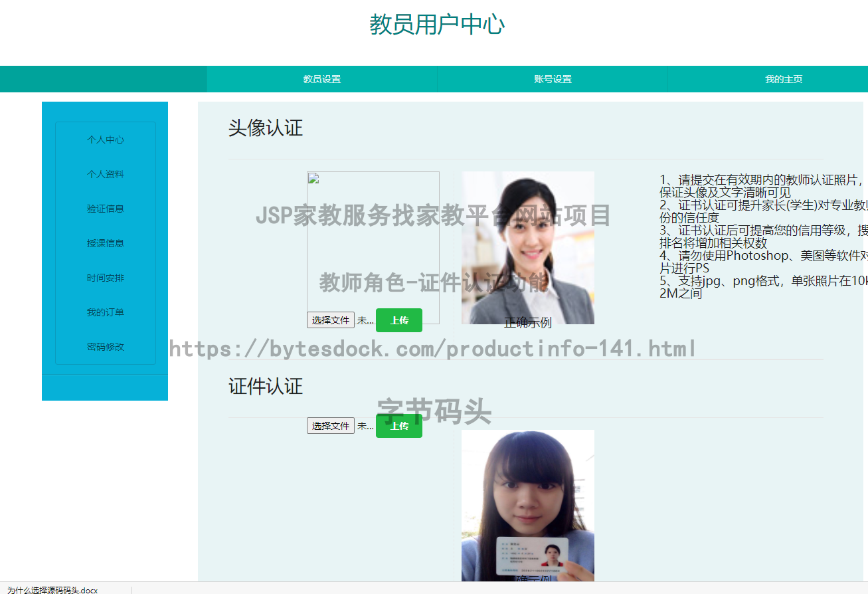Open 个人资料 sidebar item
The image size is (868, 594).
tap(106, 174)
